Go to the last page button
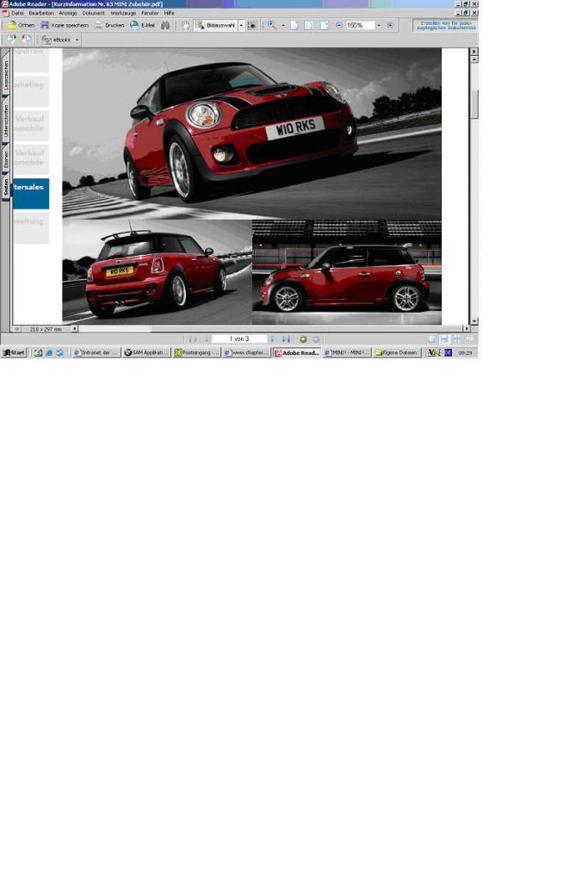Image resolution: width=588 pixels, height=882 pixels. coord(286,339)
